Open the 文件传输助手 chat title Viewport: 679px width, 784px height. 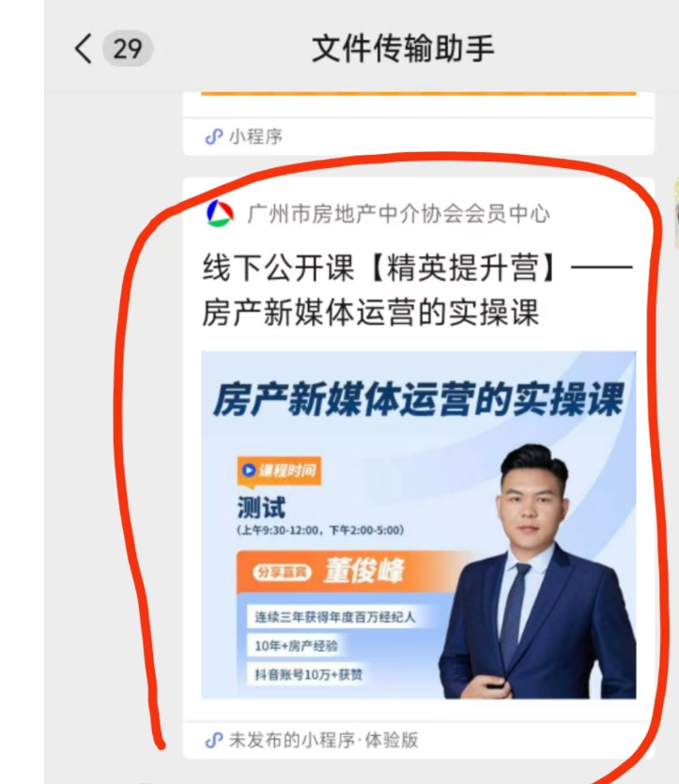click(403, 49)
